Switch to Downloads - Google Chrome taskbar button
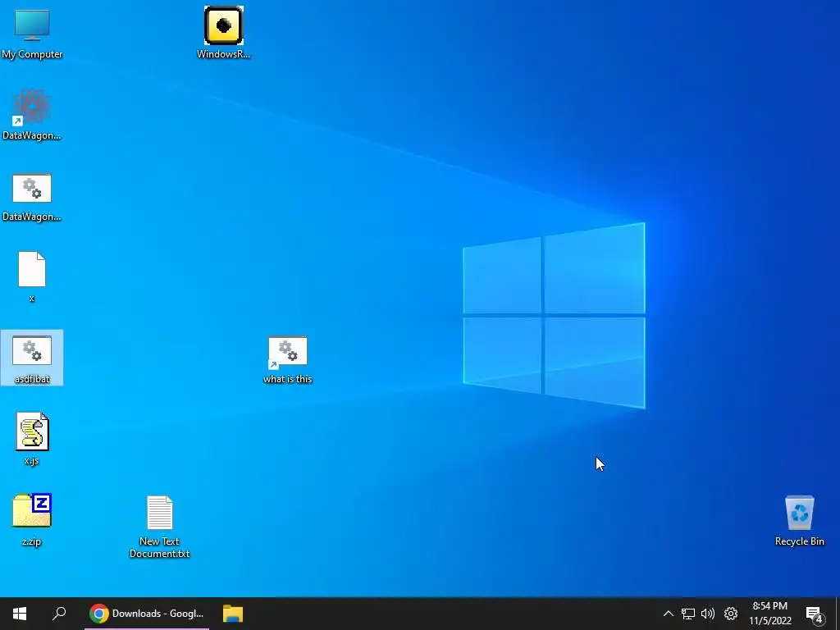 (x=147, y=614)
